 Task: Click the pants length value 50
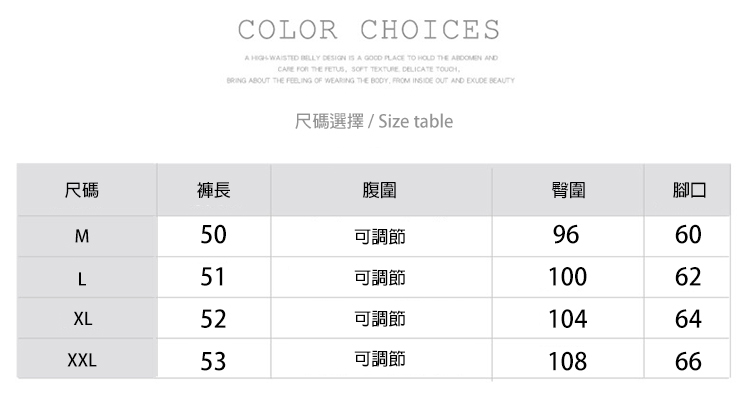coord(214,236)
